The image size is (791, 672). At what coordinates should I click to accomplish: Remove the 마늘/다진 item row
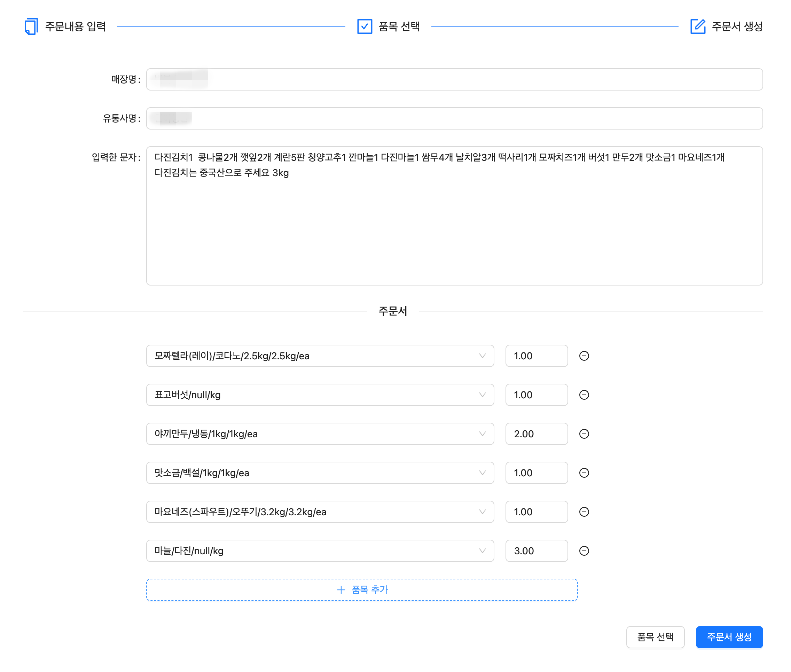pyautogui.click(x=584, y=550)
